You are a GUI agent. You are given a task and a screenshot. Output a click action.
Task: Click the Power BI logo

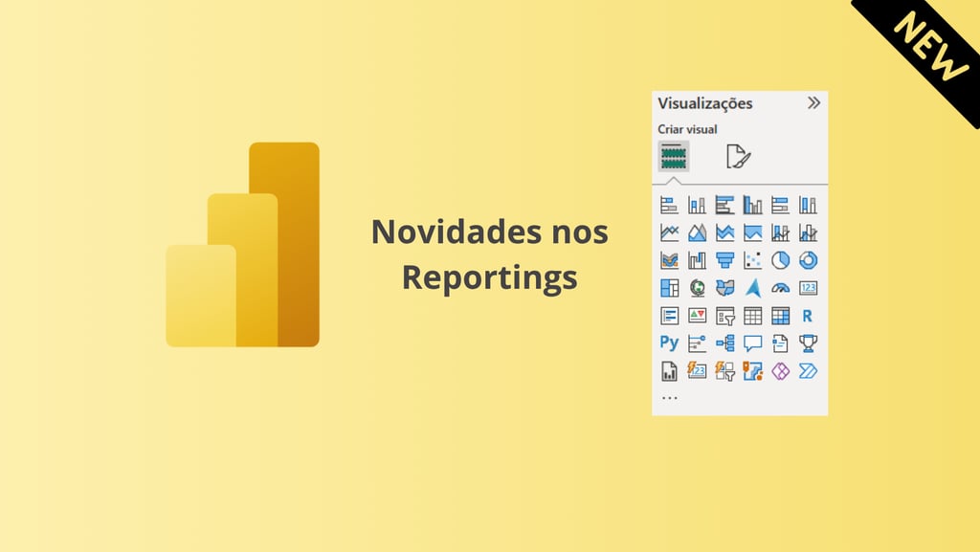click(x=242, y=244)
